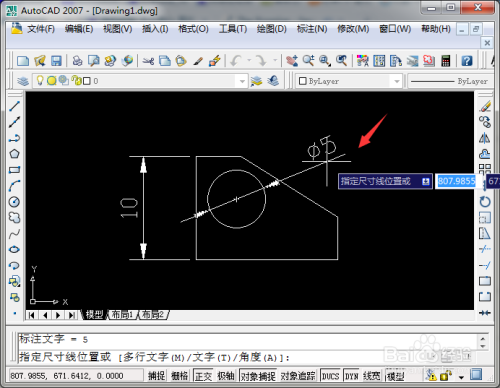This screenshot has width=500, height=388.
Task: Select the Construction Line tool
Action: pos(14,122)
